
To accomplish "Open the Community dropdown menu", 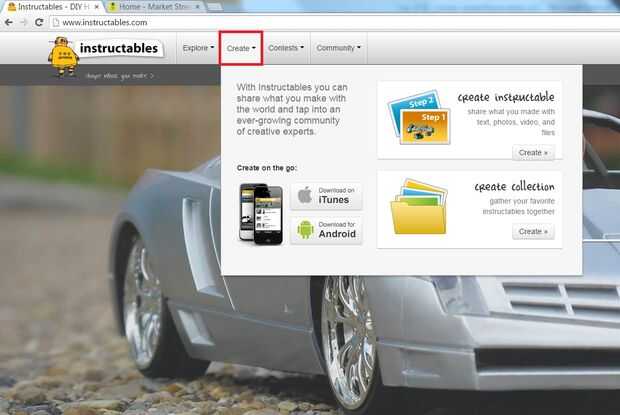I will coord(338,48).
